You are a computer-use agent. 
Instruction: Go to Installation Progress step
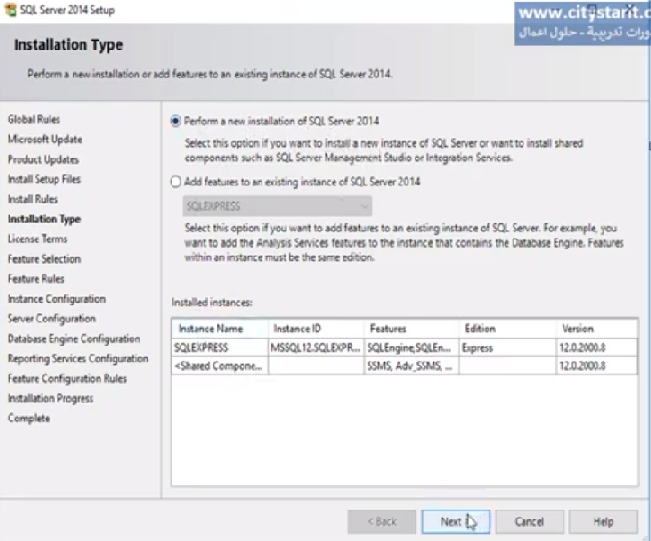pos(50,399)
